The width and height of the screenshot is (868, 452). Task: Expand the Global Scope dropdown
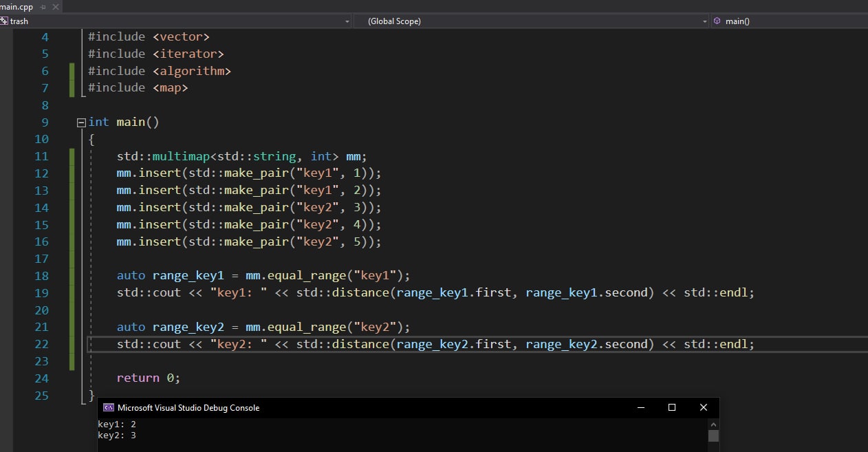click(704, 21)
